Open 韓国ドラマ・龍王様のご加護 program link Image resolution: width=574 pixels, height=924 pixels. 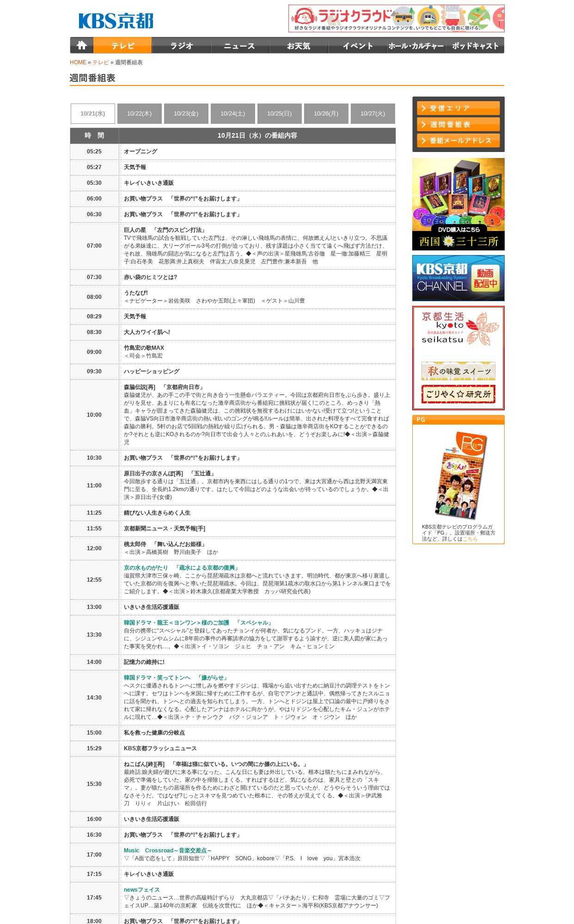(x=198, y=623)
